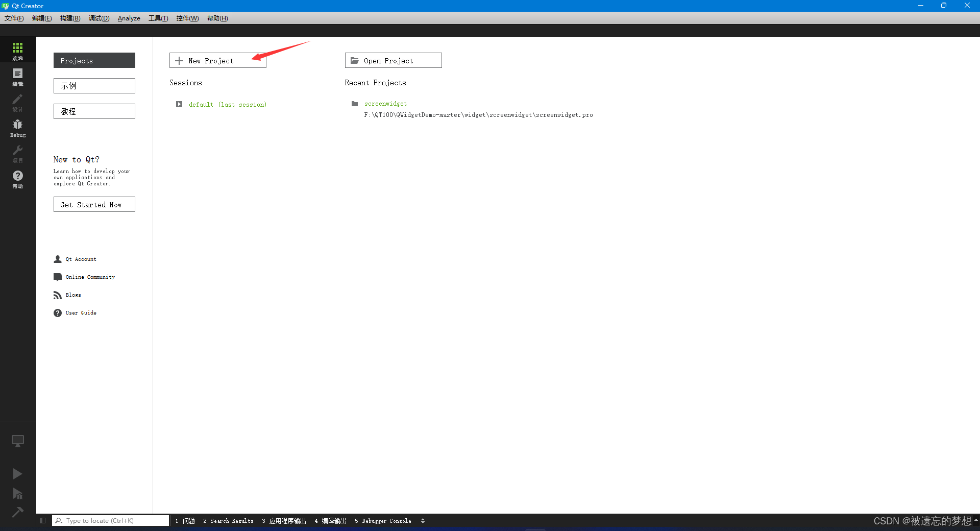Open the Blogs link
Screen dimensions: 980x531
[x=73, y=295]
